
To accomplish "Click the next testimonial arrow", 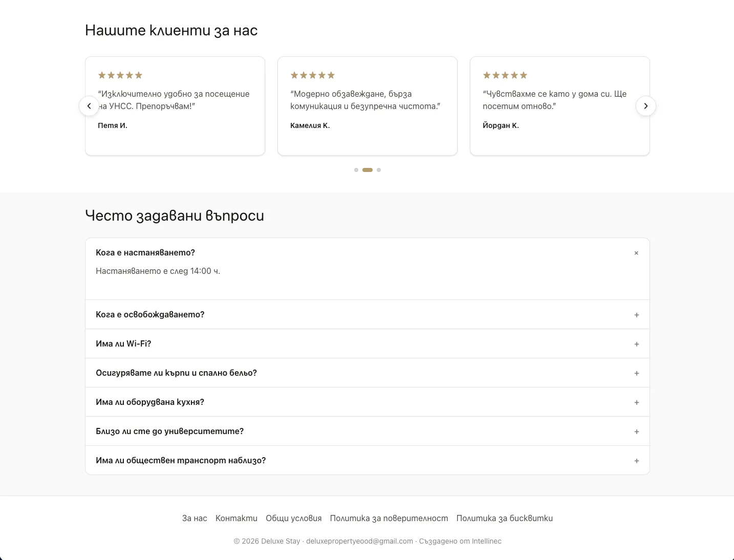I will [646, 106].
